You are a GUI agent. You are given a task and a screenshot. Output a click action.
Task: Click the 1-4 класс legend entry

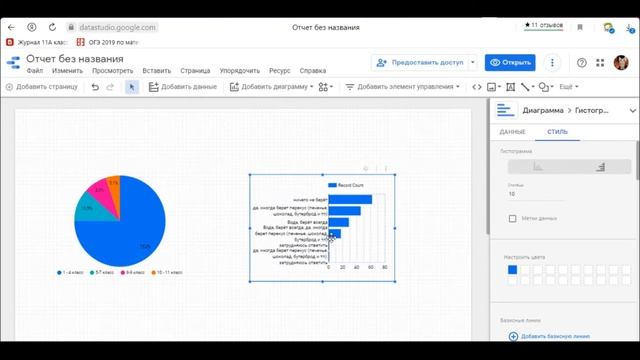pyautogui.click(x=71, y=272)
